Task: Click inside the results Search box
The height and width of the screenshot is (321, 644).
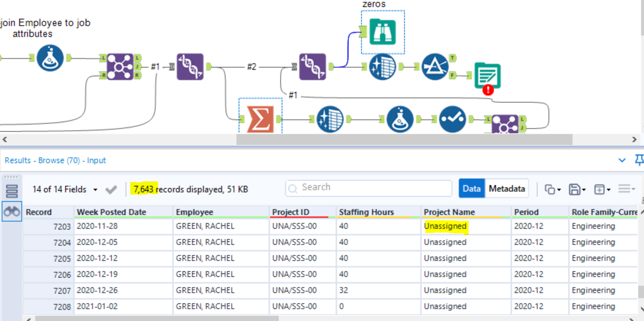Action: [x=368, y=187]
